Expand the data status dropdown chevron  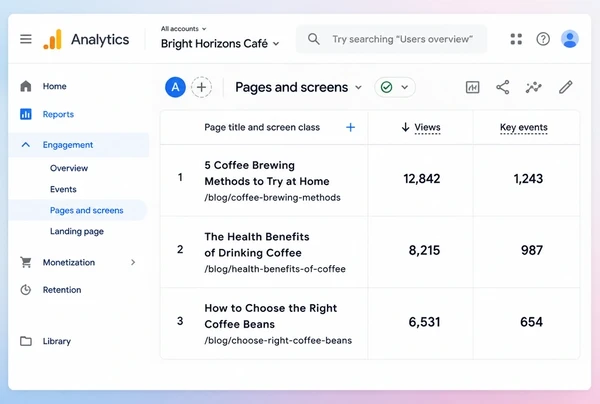click(x=404, y=87)
